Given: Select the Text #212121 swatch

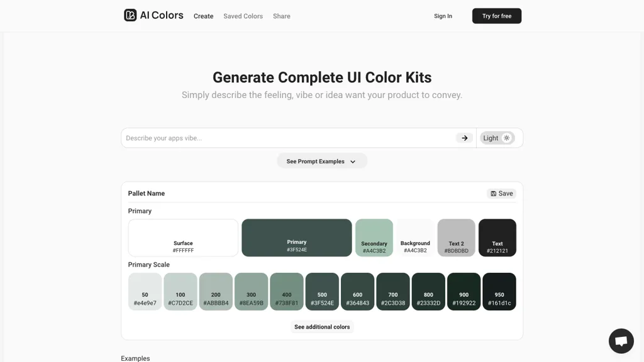Looking at the screenshot, I should coord(497,238).
